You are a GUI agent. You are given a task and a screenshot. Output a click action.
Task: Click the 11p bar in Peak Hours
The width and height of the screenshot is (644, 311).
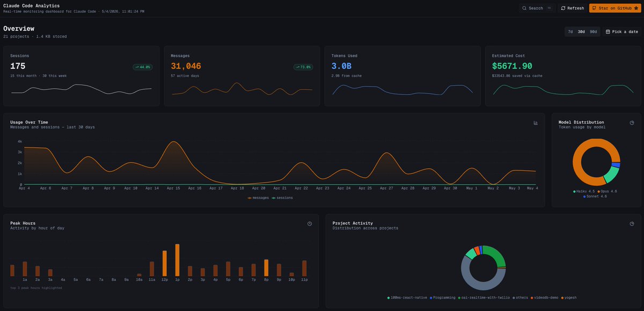pyautogui.click(x=304, y=269)
